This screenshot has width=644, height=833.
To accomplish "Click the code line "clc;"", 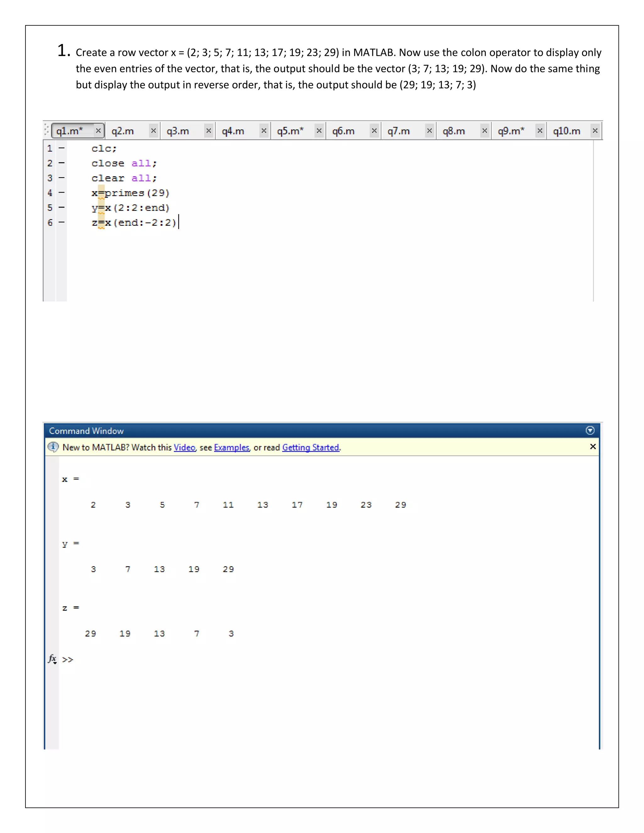I will pyautogui.click(x=104, y=148).
